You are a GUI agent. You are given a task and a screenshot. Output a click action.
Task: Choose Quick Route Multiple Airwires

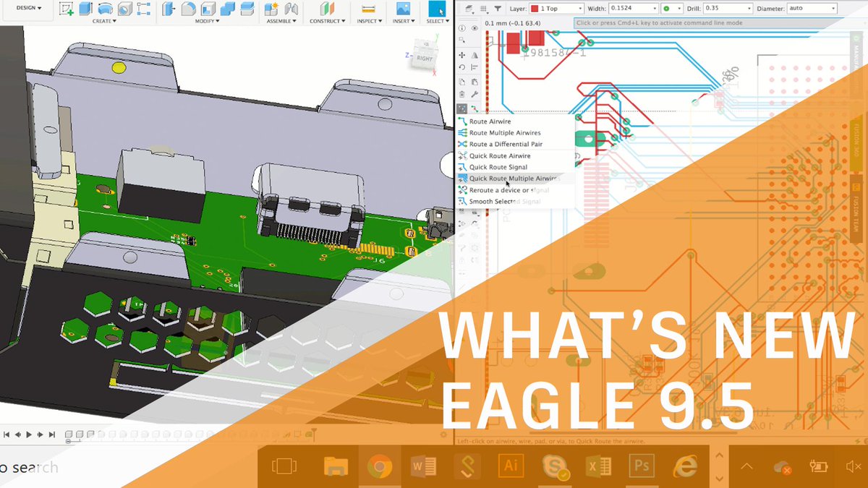point(514,179)
